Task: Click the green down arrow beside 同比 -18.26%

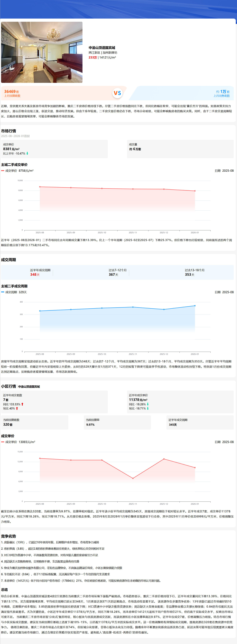Action: click(x=148, y=404)
